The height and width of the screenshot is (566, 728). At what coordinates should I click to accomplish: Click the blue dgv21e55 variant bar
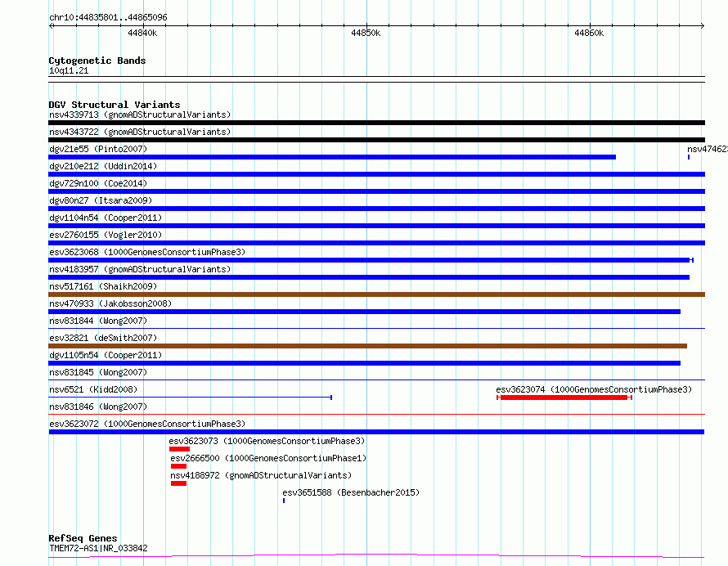[332, 157]
